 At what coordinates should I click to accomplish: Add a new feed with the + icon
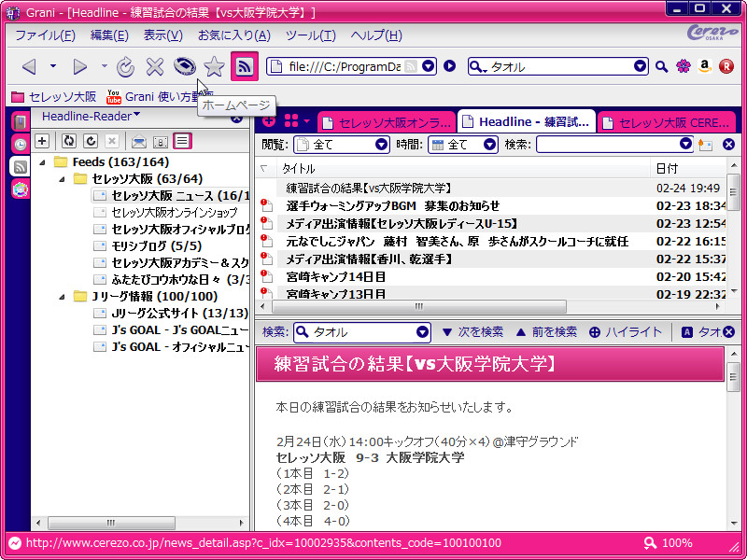tap(43, 139)
